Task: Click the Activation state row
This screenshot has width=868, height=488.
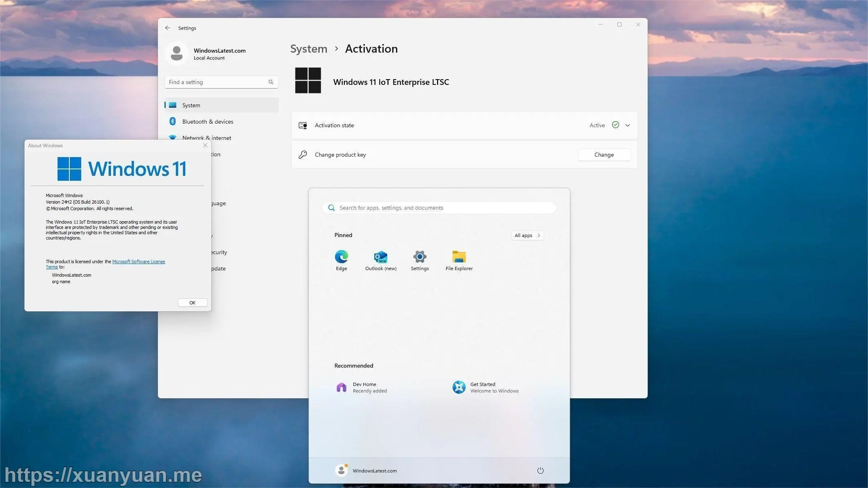Action: click(464, 125)
